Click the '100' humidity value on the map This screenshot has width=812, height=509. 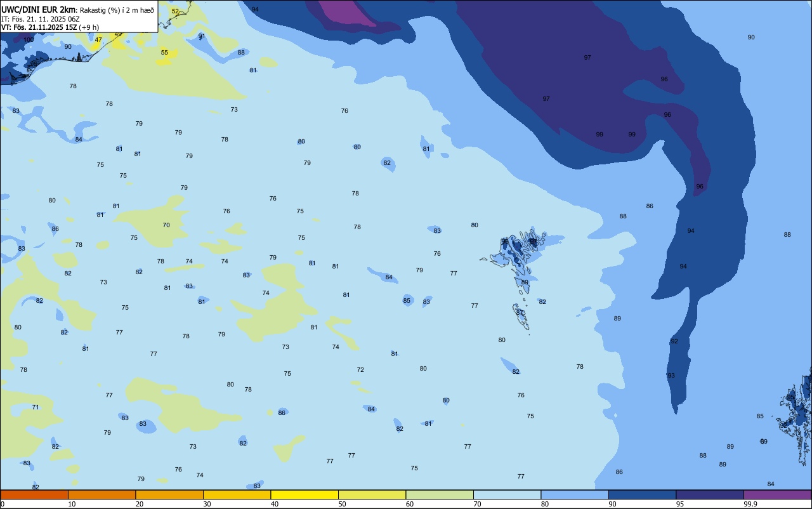click(29, 39)
